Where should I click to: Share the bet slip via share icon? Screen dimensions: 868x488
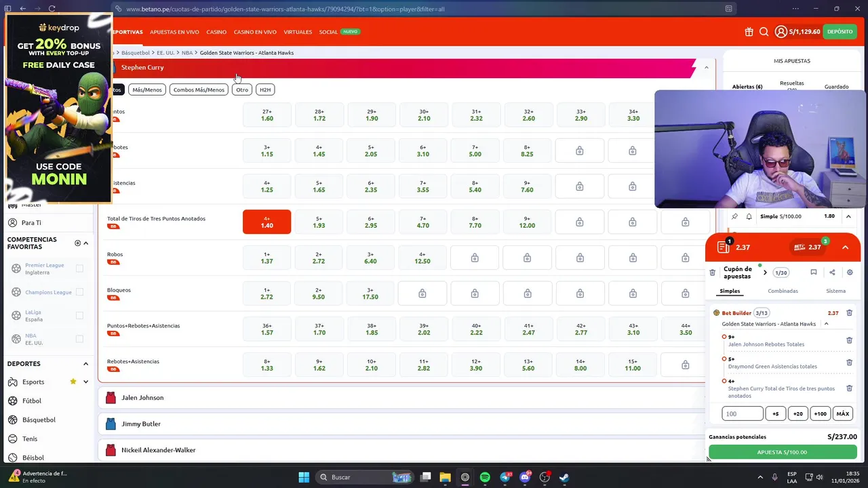[832, 272]
